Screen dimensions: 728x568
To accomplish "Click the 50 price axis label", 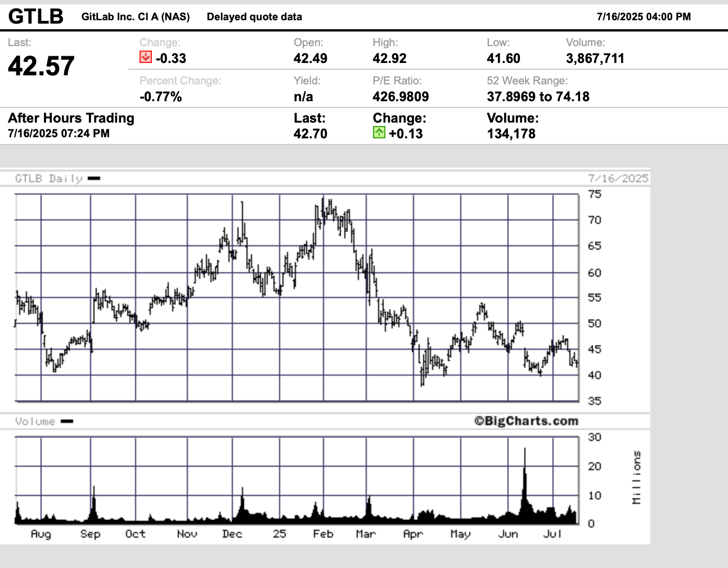I will point(595,324).
